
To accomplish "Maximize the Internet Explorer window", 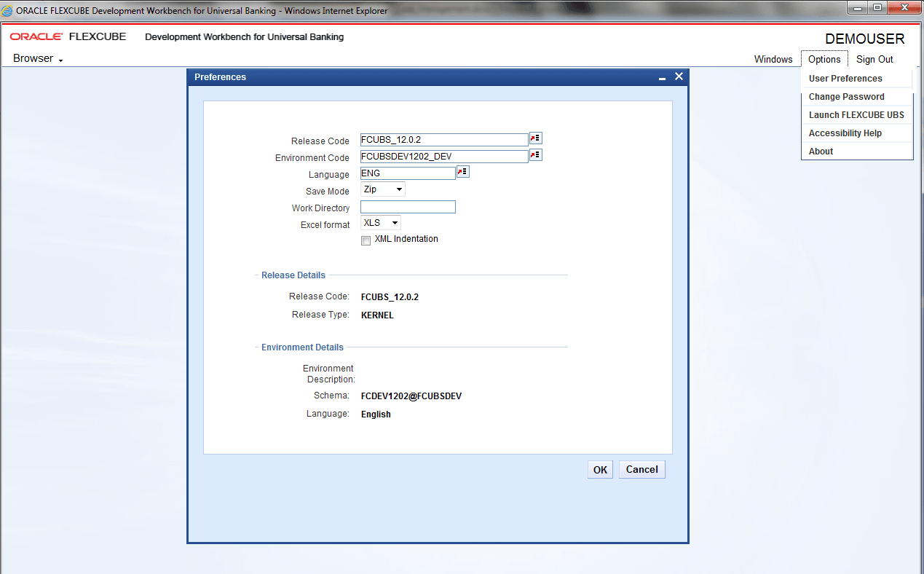I will click(877, 8).
